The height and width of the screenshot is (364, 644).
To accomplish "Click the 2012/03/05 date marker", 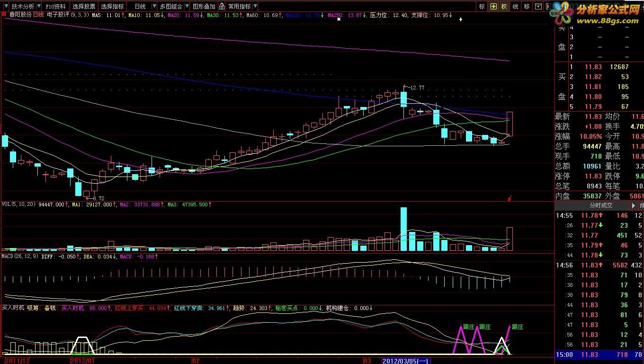I will point(405,361).
